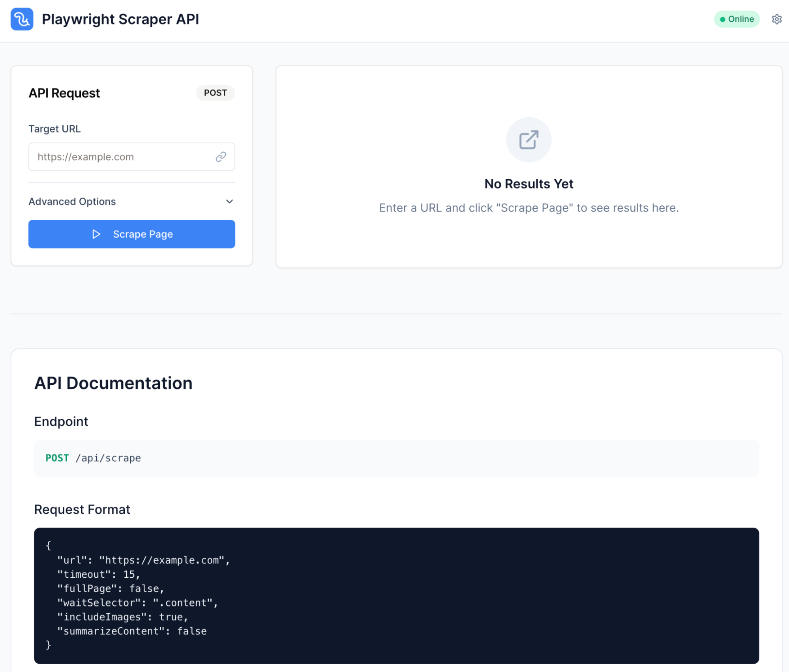Viewport: 789px width, 672px height.
Task: Click the Scrape Page button
Action: click(x=131, y=234)
